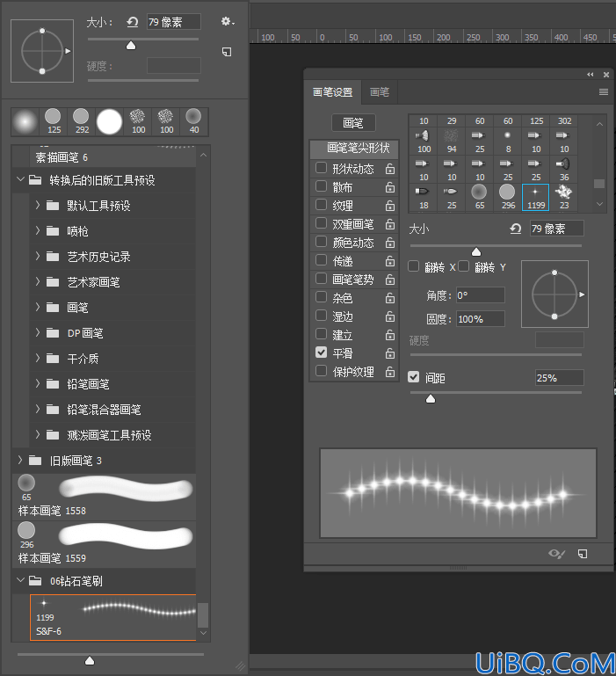Check the 翻转 X checkbox
The width and height of the screenshot is (616, 676).
click(x=413, y=266)
